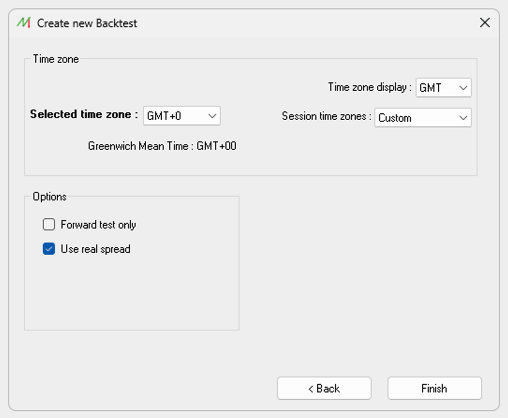Click the chevron beside GMT+0
The width and height of the screenshot is (508, 418).
coord(212,116)
